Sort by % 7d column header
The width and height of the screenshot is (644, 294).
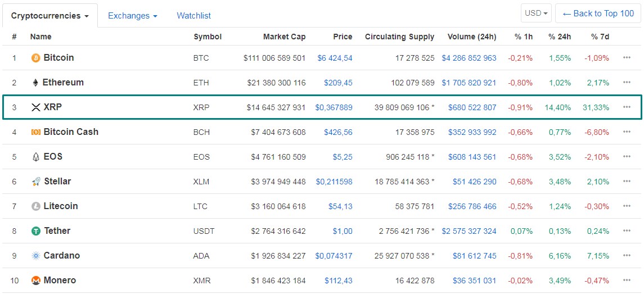tap(600, 37)
